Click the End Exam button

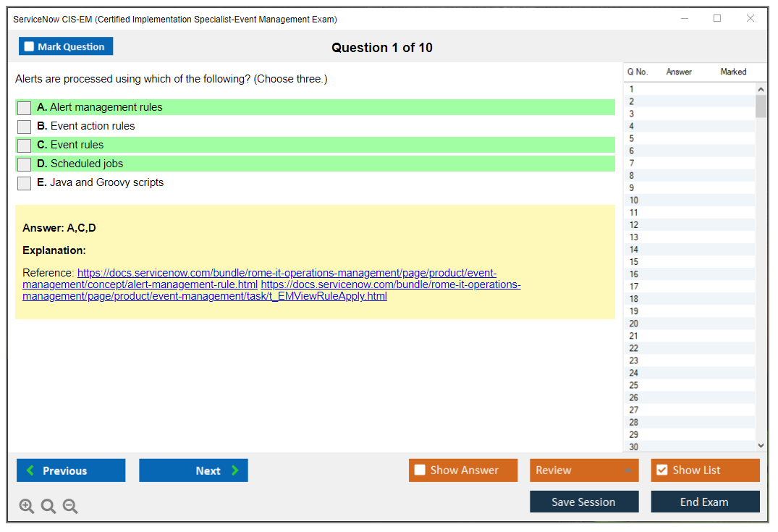[x=705, y=502]
